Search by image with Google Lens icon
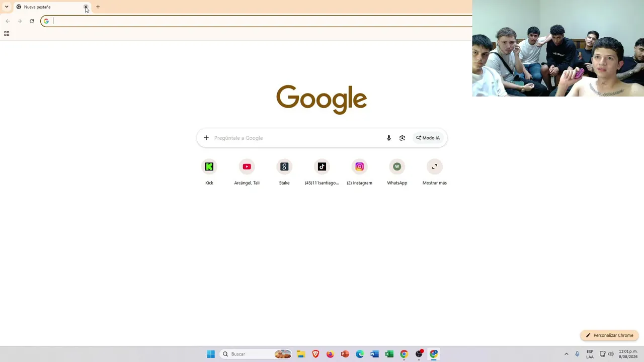Image resolution: width=644 pixels, height=362 pixels. click(402, 138)
